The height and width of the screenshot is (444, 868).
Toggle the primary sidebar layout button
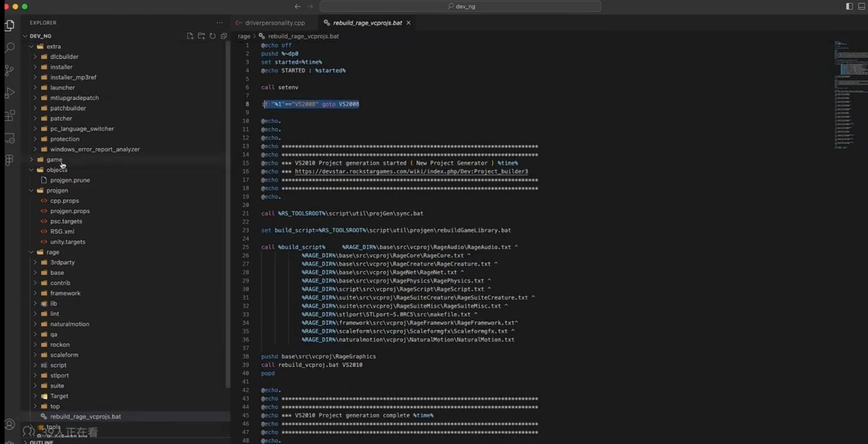849,6
